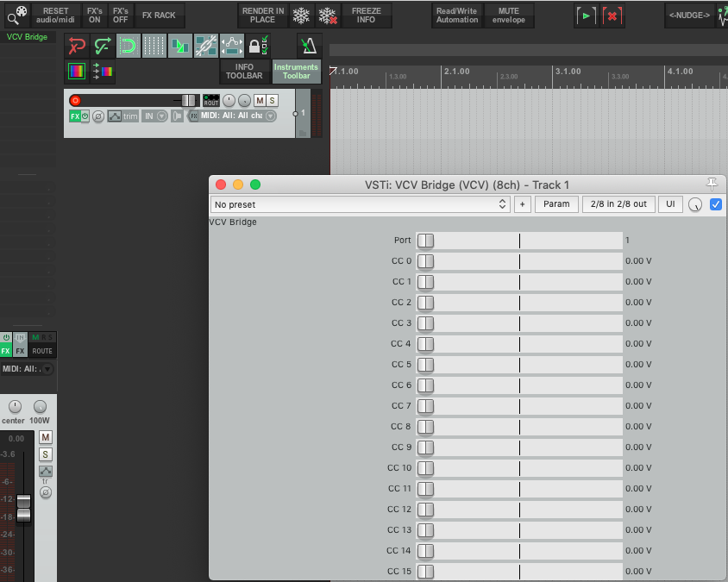Click the CC 0 parameter slider
This screenshot has height=582, width=728.
point(519,261)
